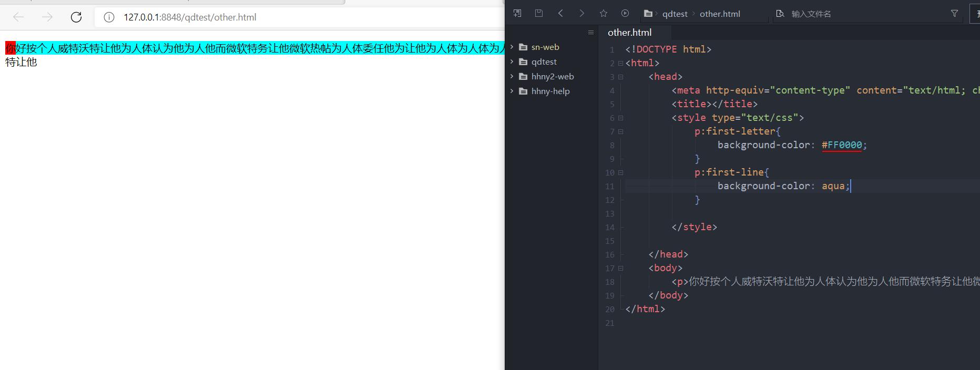
Task: Go forward with editor toolbar right arrow
Action: 582,13
